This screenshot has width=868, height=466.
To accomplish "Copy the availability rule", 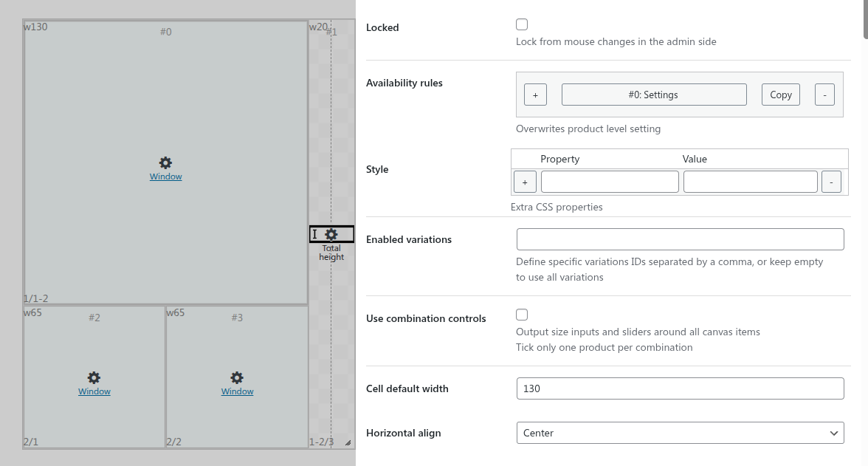I will tap(780, 95).
